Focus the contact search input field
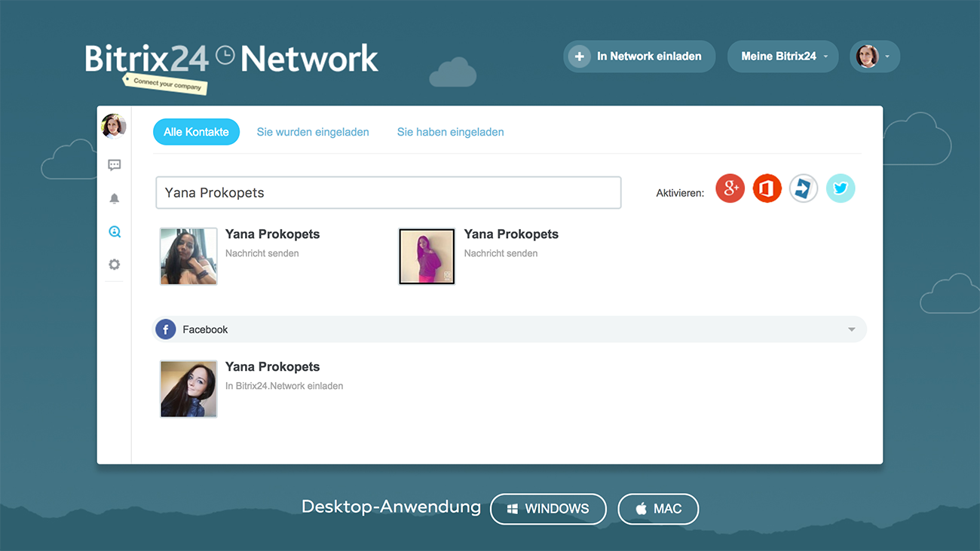This screenshot has height=551, width=980. point(388,192)
